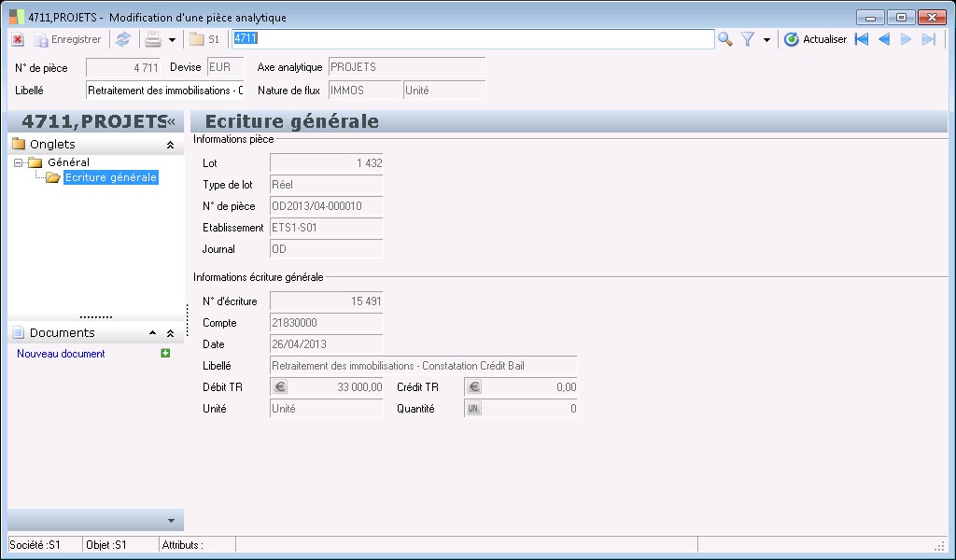This screenshot has height=560, width=956.
Task: Click the UN icon in Quantité field
Action: click(473, 408)
